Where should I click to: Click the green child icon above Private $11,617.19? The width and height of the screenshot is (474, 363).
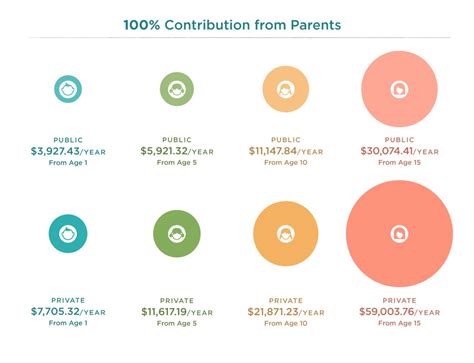[x=177, y=234]
